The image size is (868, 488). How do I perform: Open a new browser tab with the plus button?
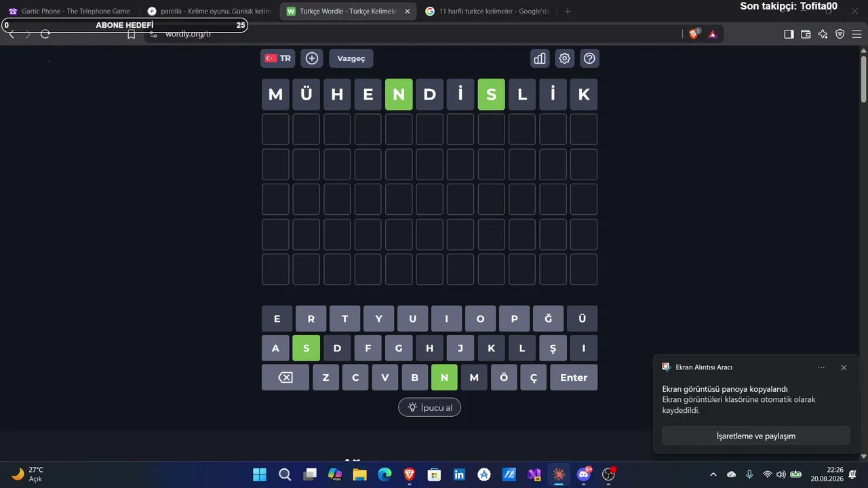[568, 11]
